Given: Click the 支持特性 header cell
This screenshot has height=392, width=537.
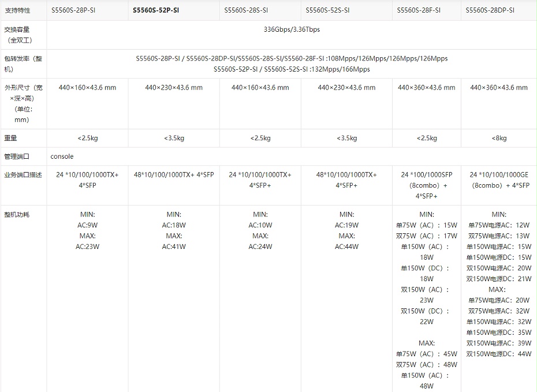Looking at the screenshot, I should tap(16, 10).
